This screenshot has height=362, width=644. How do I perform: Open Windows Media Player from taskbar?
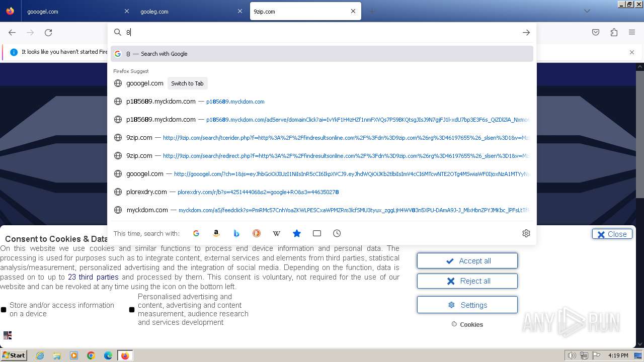coord(74,355)
